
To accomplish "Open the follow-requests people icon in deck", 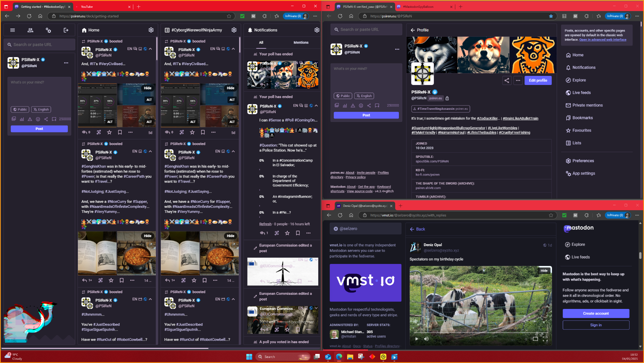I will [30, 30].
